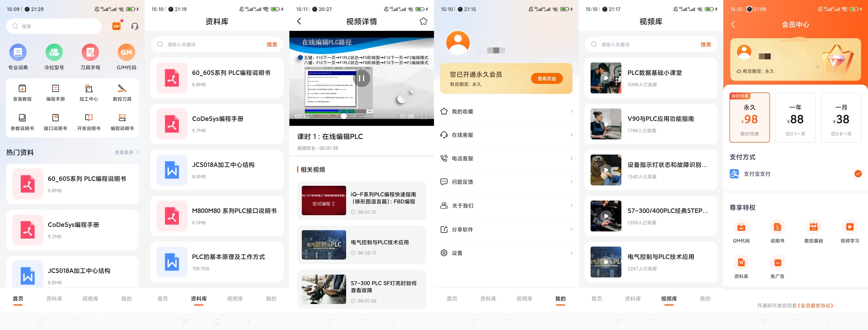Tap favorite star on 视频详情 header
The image size is (868, 330).
coord(423,21)
